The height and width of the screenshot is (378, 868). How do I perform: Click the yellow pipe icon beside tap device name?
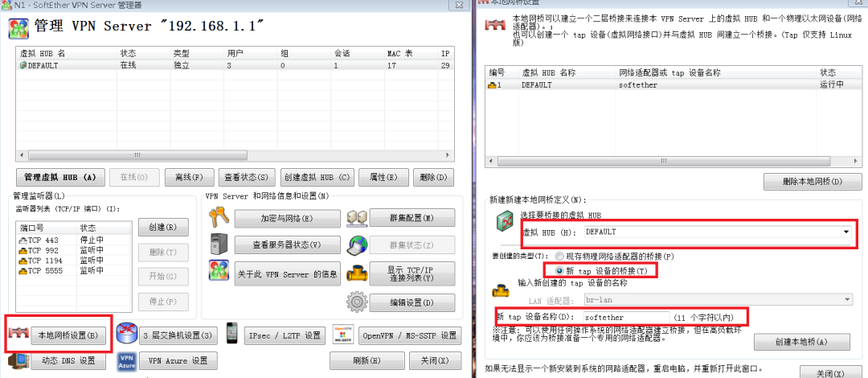pos(502,291)
